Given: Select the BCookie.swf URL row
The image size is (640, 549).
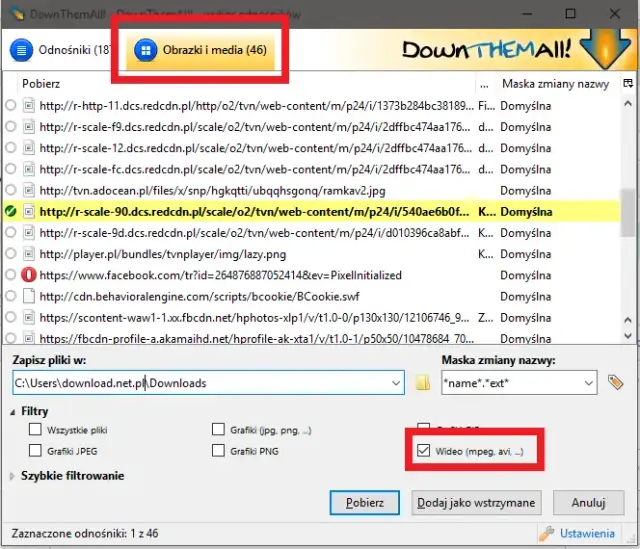Looking at the screenshot, I should click(199, 296).
